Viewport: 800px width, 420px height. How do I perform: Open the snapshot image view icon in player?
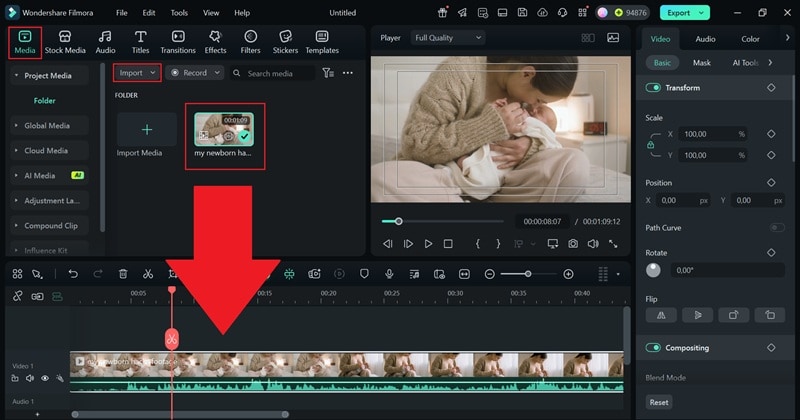613,38
